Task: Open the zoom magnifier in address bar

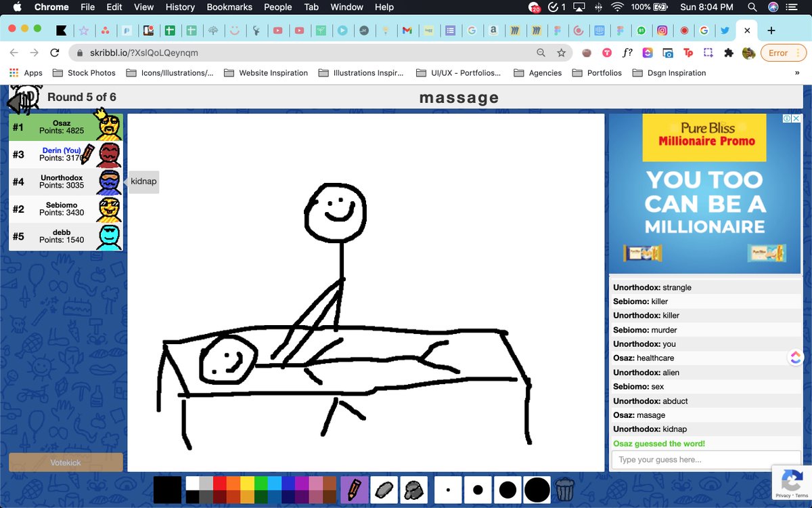Action: [541, 53]
